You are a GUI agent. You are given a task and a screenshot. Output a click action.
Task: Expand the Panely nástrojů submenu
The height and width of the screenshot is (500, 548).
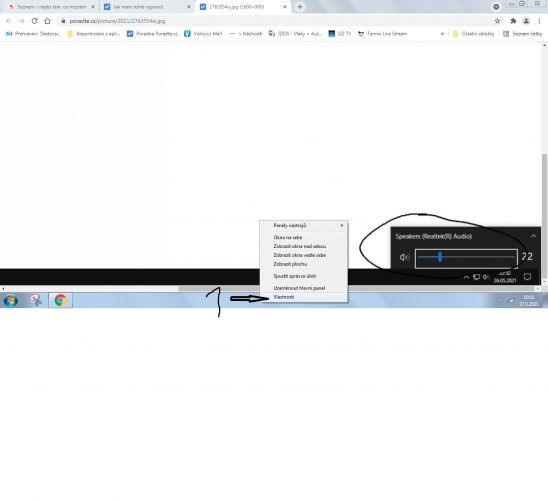303,225
